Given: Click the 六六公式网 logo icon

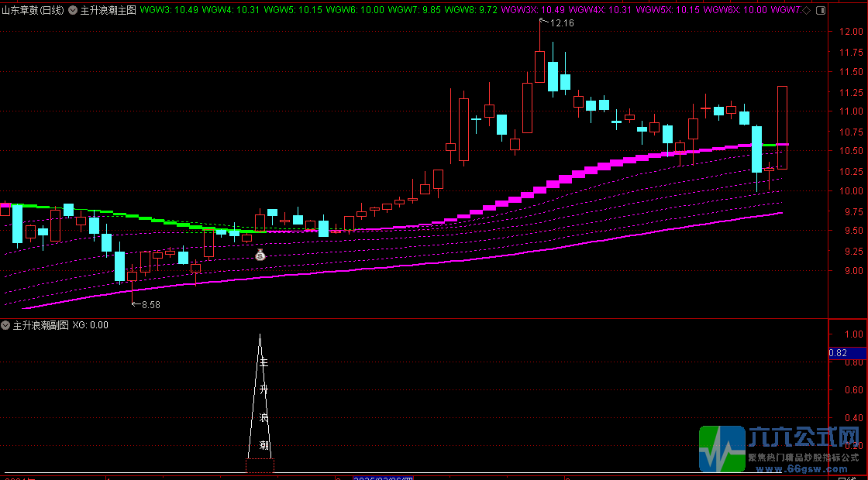Looking at the screenshot, I should pos(721,448).
